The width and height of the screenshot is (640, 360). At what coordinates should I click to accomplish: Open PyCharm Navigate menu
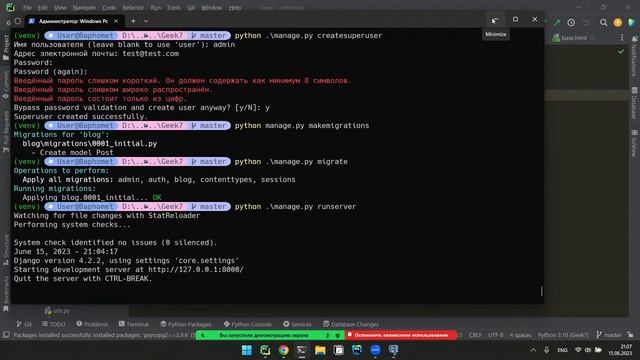pos(84,8)
